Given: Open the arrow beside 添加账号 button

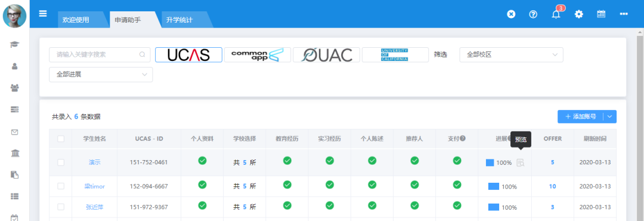Looking at the screenshot, I should point(610,116).
